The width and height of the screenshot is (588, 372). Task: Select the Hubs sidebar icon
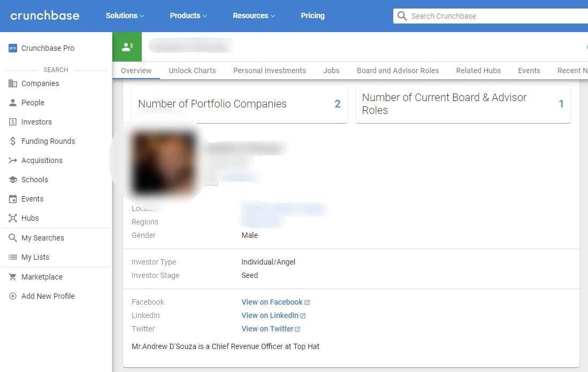coord(13,218)
